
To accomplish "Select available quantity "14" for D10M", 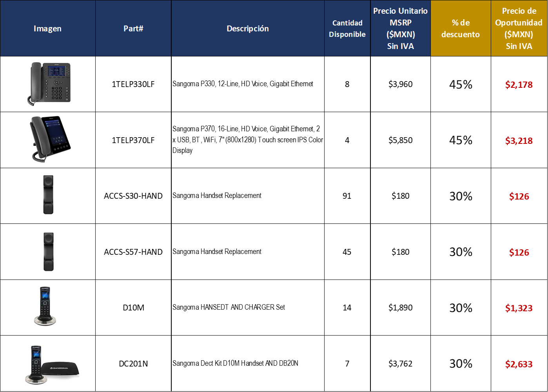I will click(x=347, y=308).
